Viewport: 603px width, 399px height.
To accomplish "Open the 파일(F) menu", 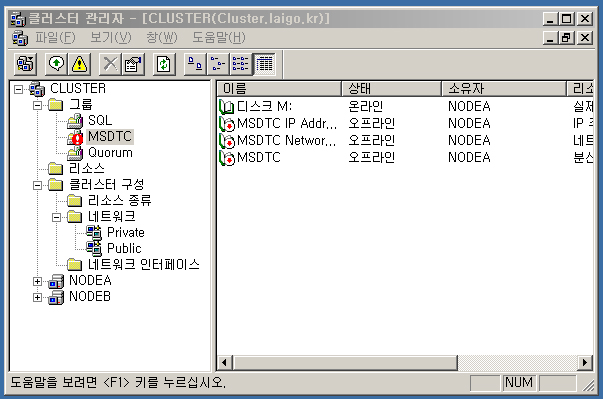I will 55,38.
